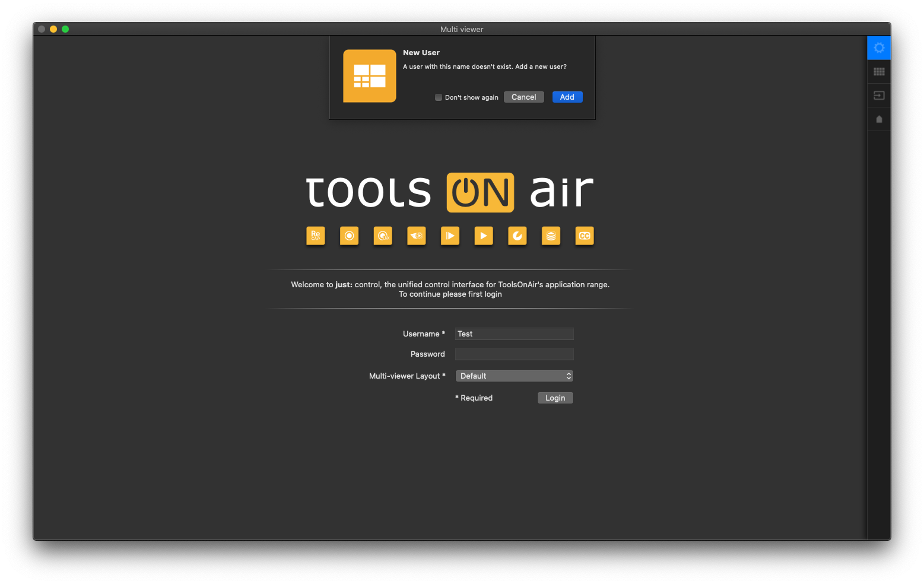Click the CC closed captions app icon
Image resolution: width=924 pixels, height=584 pixels.
coord(585,236)
